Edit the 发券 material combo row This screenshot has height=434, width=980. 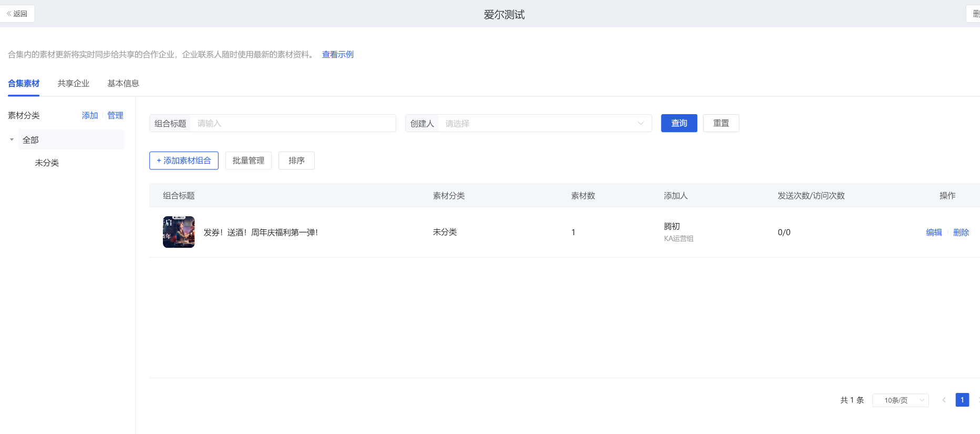tap(934, 232)
